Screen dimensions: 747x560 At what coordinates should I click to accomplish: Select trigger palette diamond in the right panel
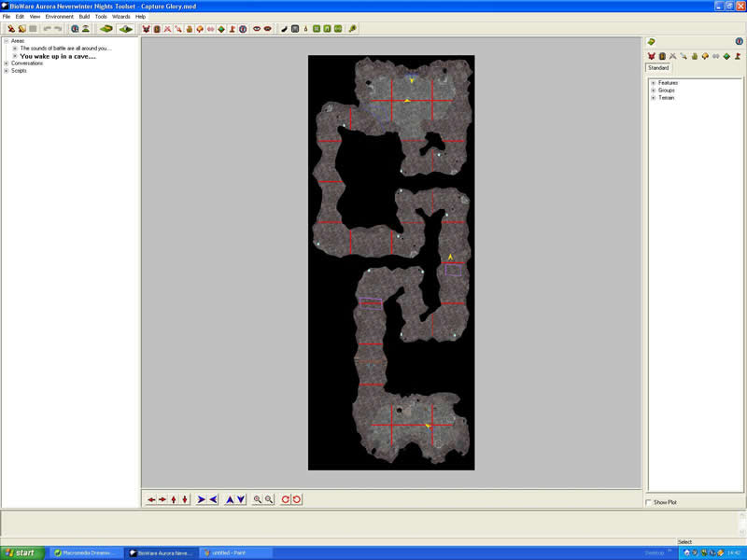[x=726, y=56]
